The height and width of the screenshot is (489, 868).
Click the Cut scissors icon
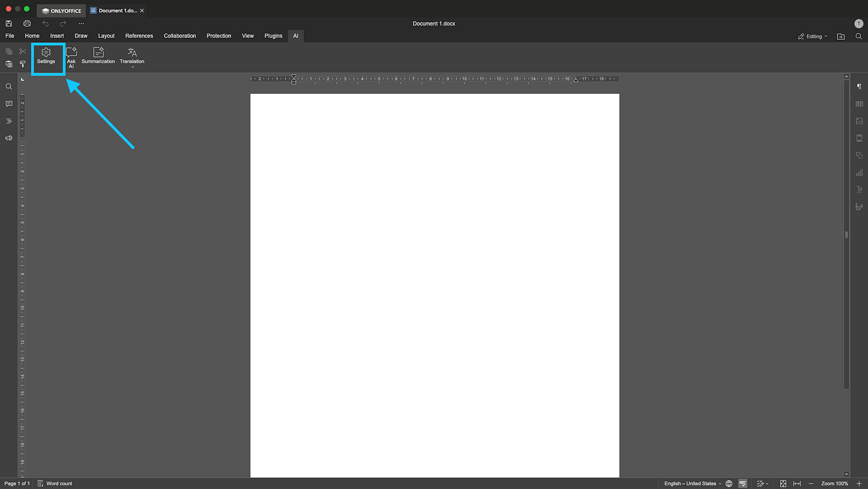click(23, 52)
